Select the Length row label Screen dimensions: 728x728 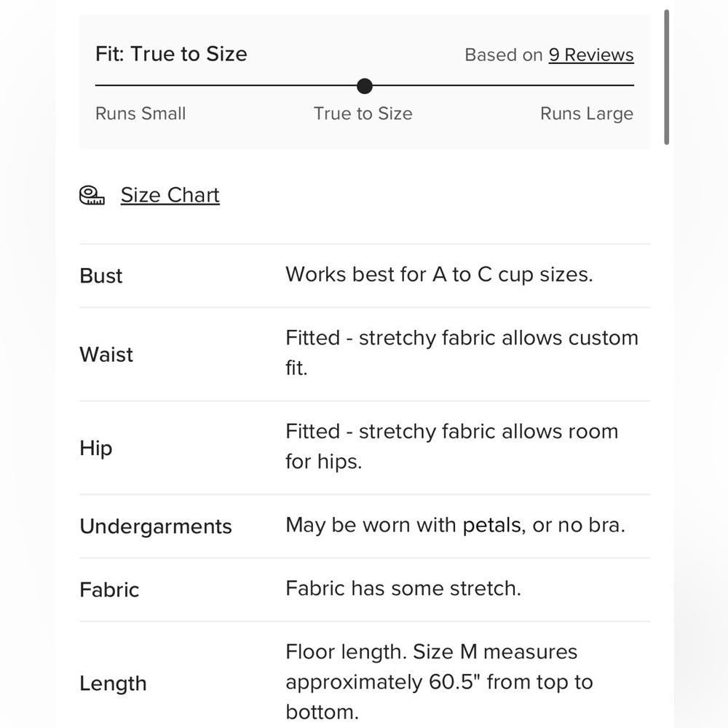point(113,684)
